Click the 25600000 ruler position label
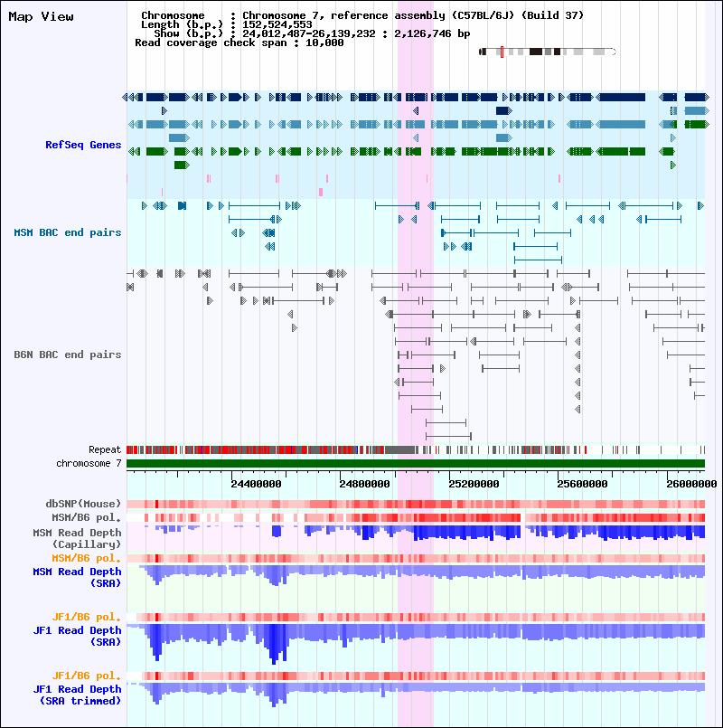Viewport: 723px width, 728px height. point(582,484)
